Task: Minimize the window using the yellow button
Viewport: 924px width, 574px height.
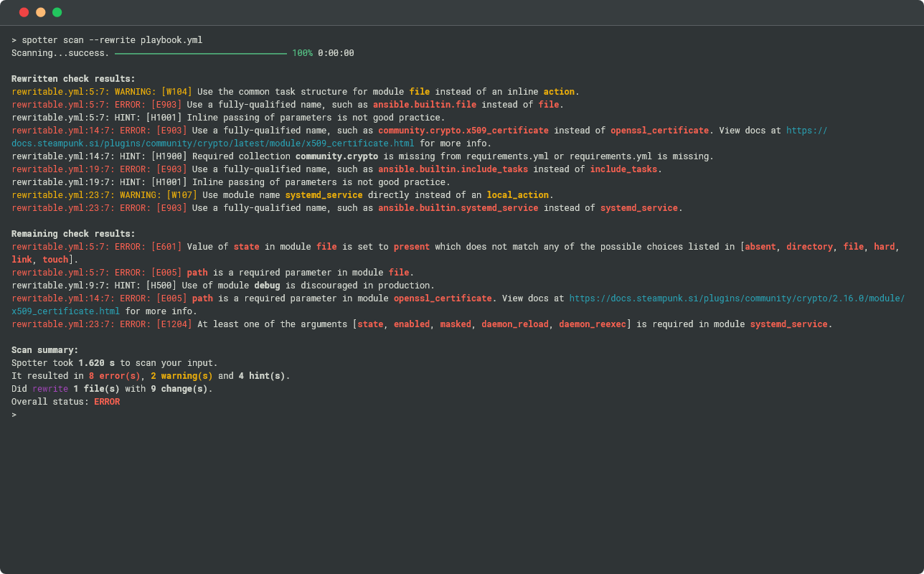Action: tap(40, 12)
